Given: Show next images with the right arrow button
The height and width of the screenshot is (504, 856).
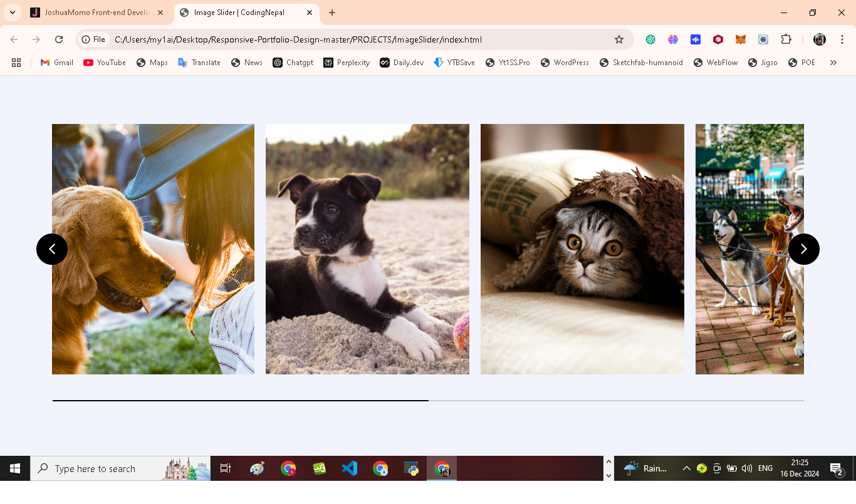Looking at the screenshot, I should (x=804, y=249).
